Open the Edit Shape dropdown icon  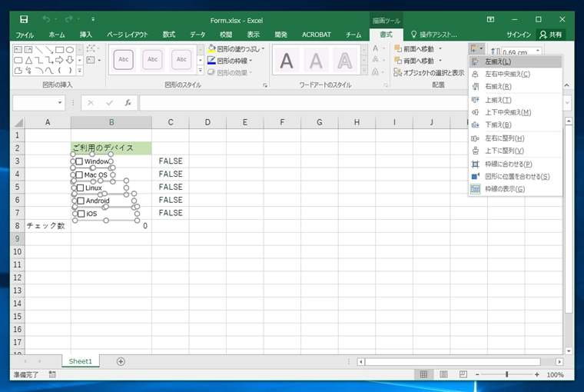point(91,48)
